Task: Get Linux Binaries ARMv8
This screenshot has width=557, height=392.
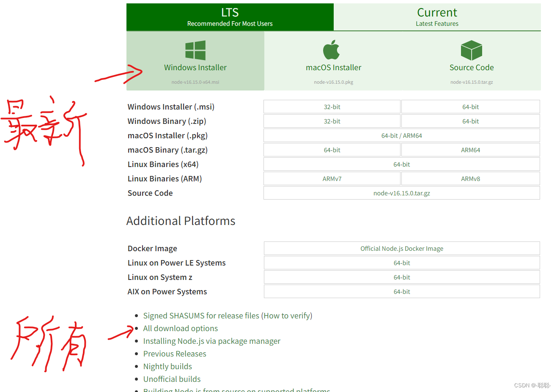Action: tap(471, 179)
